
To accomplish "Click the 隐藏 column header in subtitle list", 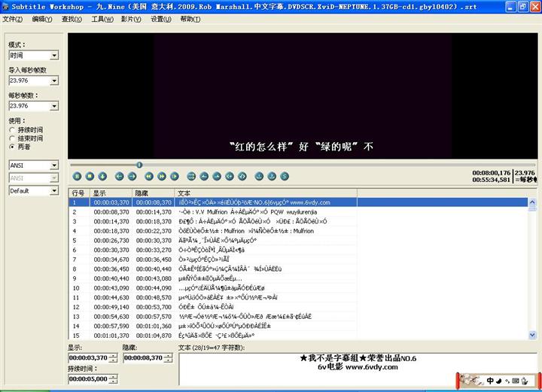I will [153, 193].
